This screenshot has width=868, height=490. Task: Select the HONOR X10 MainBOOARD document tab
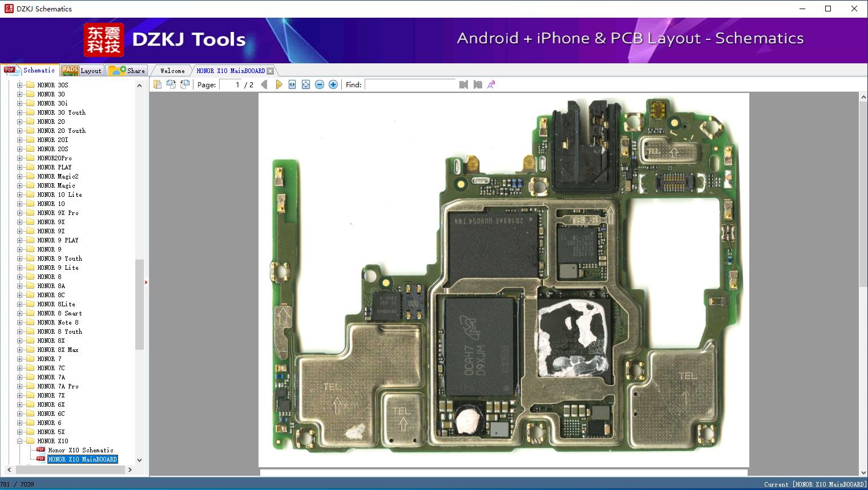231,71
